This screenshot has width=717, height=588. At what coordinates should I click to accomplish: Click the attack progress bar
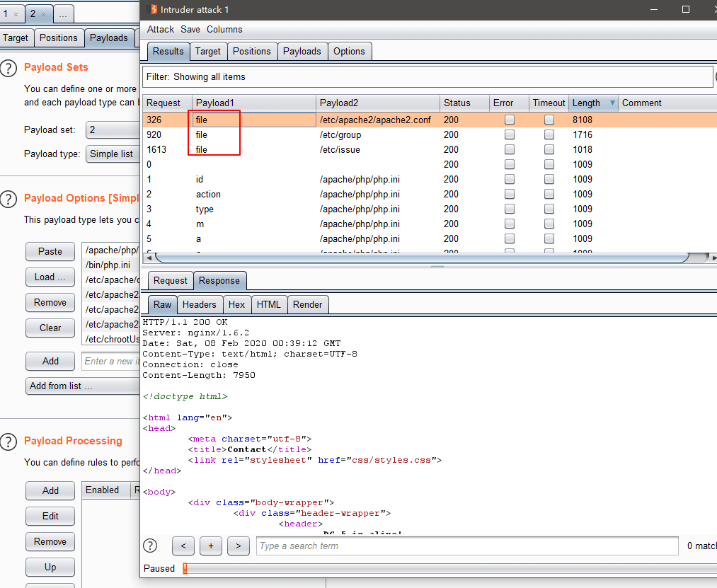click(x=446, y=568)
